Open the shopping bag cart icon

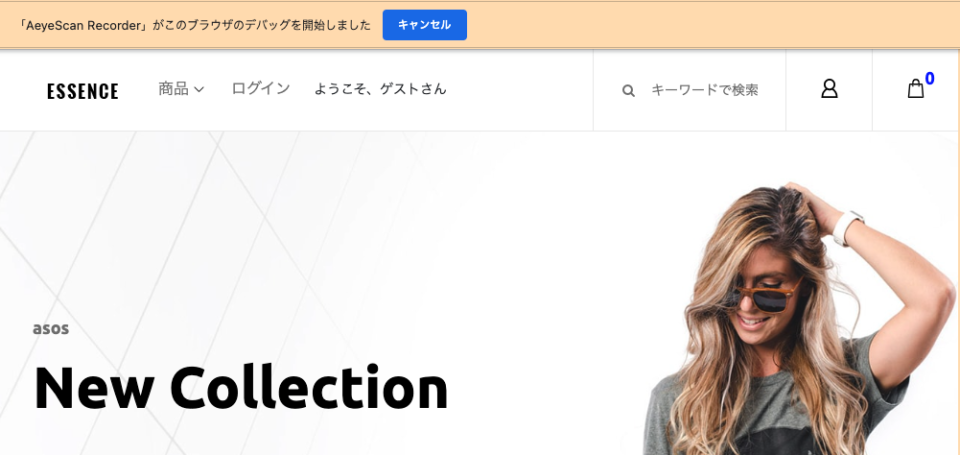click(915, 89)
